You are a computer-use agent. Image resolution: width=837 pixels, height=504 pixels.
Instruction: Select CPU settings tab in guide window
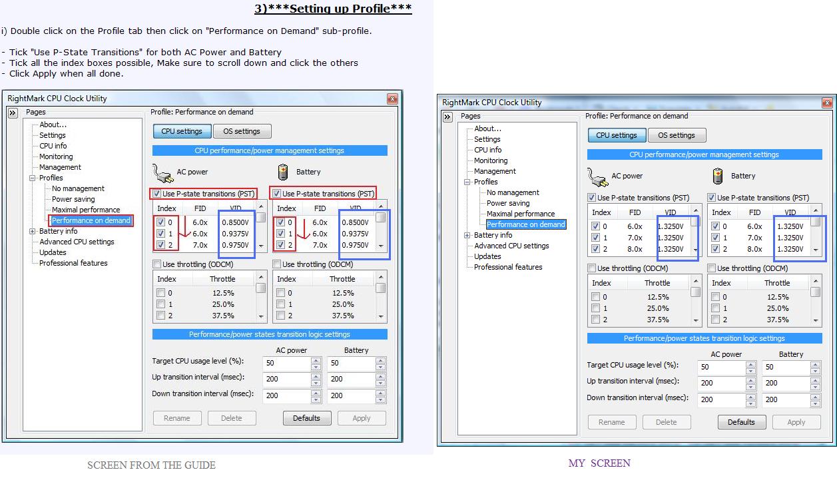coord(182,131)
